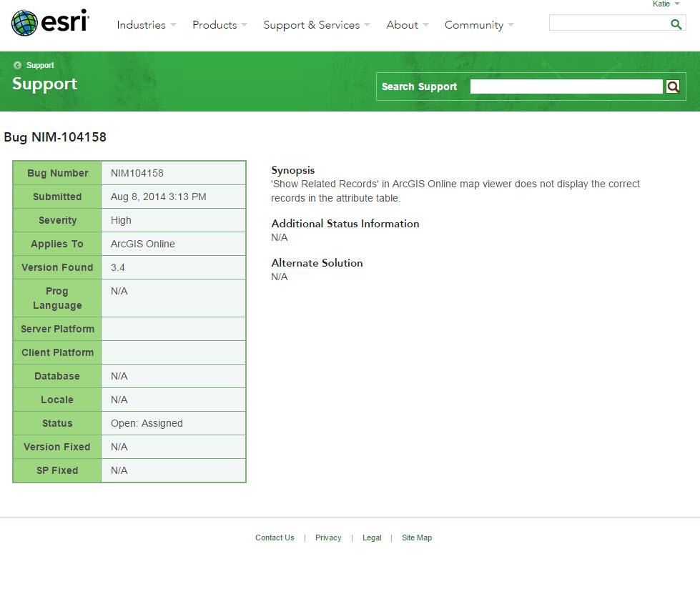Click the Severity row label
The height and width of the screenshot is (614, 700).
(x=58, y=220)
